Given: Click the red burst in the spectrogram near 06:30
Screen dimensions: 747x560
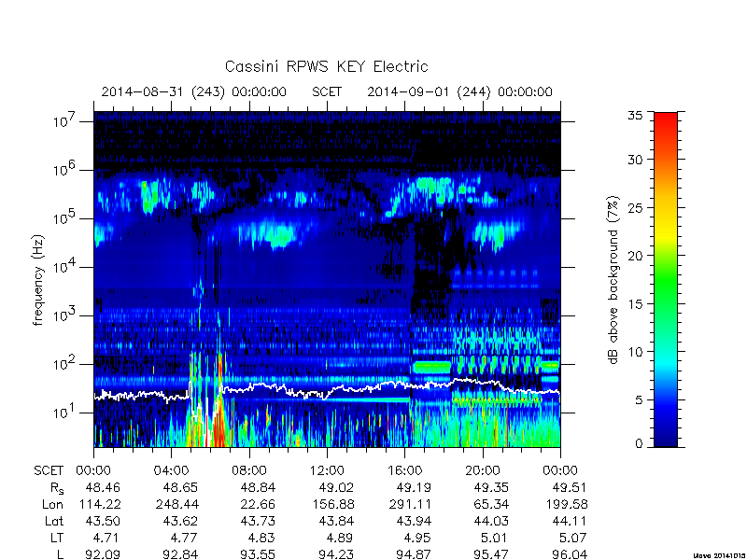Looking at the screenshot, I should coord(220,419).
